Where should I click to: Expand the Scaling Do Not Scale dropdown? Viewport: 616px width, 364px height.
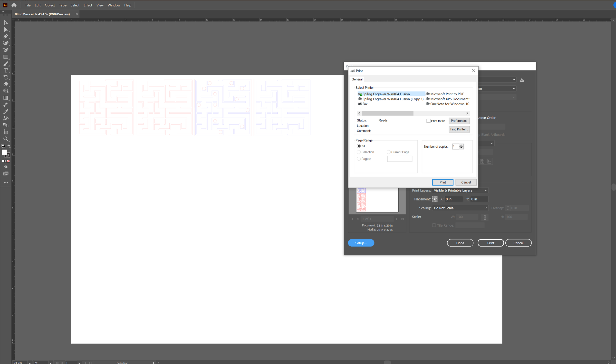(x=460, y=208)
